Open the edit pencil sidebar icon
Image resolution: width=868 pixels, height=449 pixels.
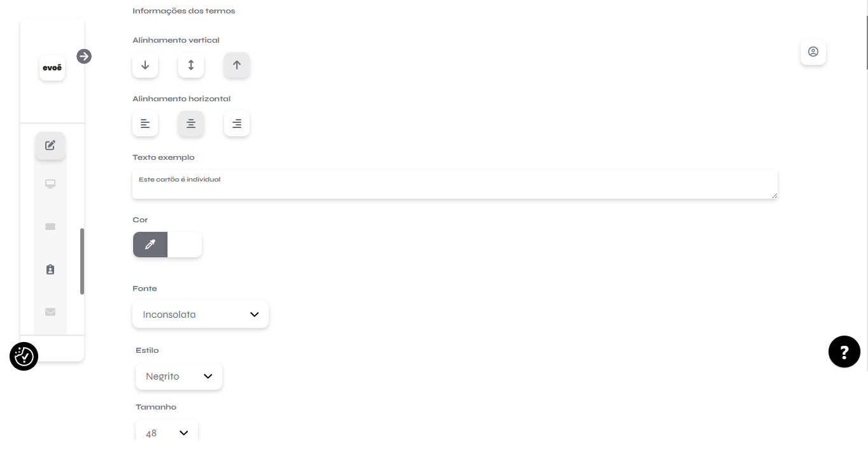tap(50, 145)
